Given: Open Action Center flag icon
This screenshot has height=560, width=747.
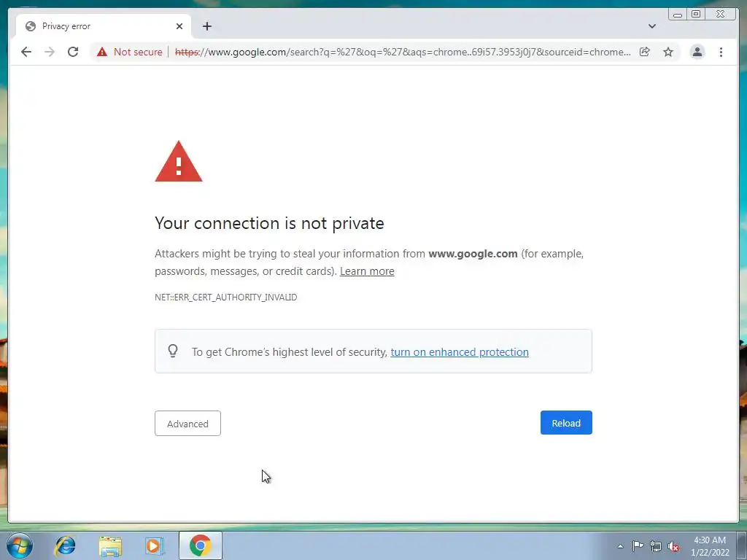Looking at the screenshot, I should tap(638, 546).
